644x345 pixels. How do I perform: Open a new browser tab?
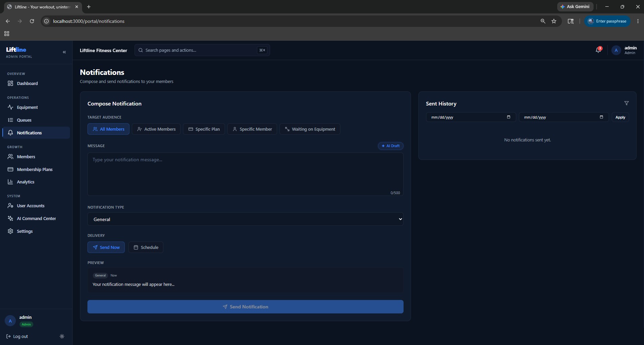tap(89, 7)
